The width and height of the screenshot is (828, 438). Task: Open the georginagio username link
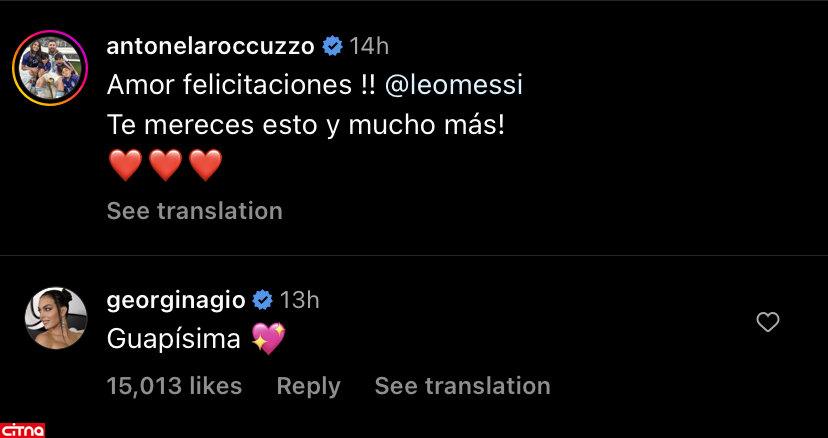click(175, 299)
